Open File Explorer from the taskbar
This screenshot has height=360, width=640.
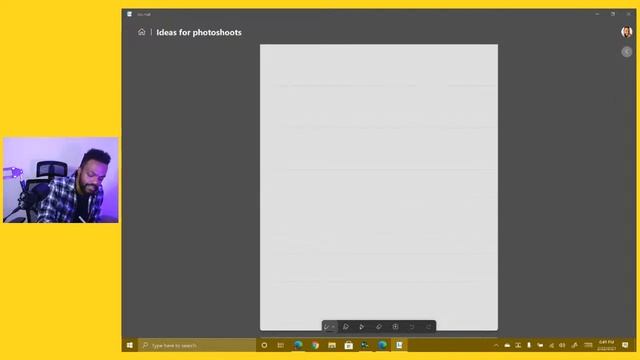tap(332, 345)
